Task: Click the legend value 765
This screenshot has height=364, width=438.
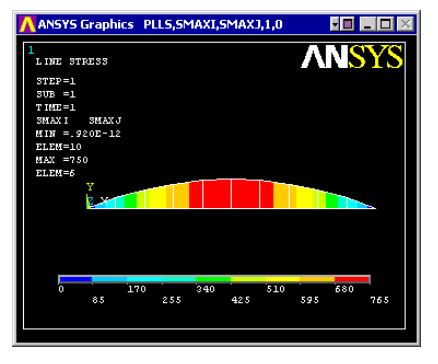Action: click(380, 300)
